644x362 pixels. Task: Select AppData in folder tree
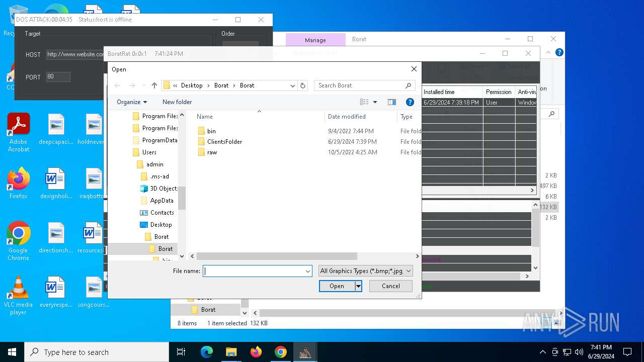point(157,201)
